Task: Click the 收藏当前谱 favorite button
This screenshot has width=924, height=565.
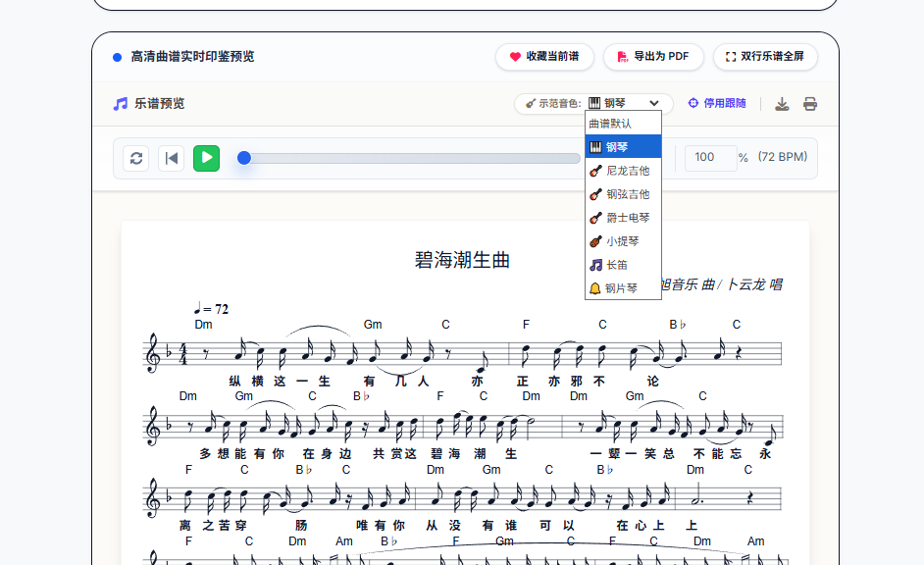Action: click(544, 57)
